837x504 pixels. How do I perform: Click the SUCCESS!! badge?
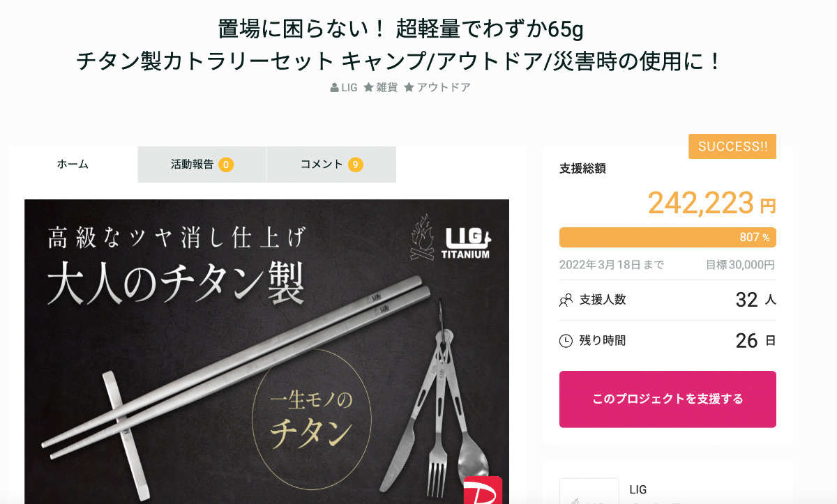[x=732, y=146]
